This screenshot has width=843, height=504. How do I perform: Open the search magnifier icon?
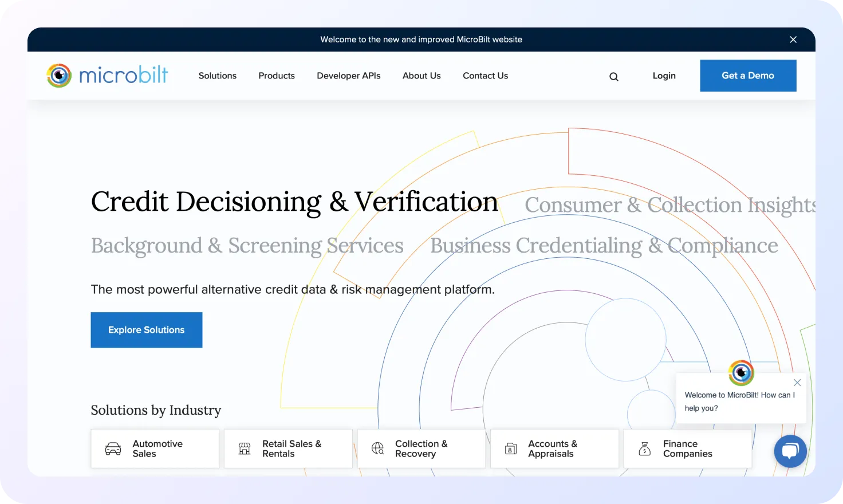click(614, 77)
